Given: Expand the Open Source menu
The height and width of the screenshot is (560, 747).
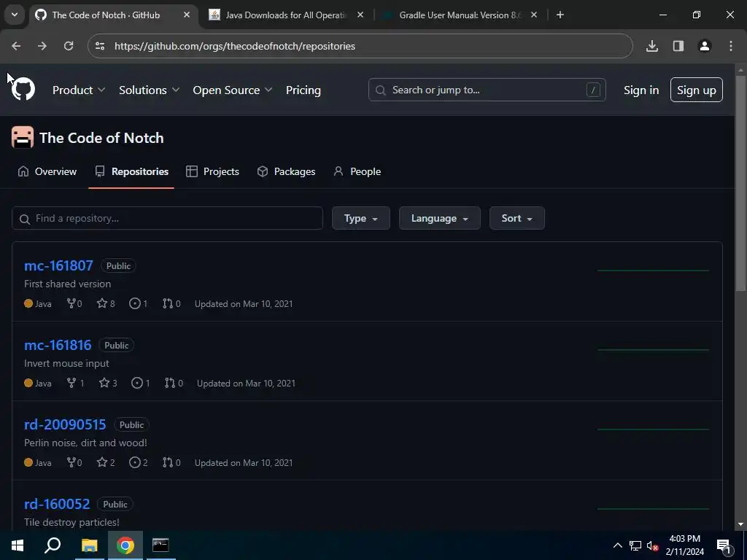Looking at the screenshot, I should (232, 90).
